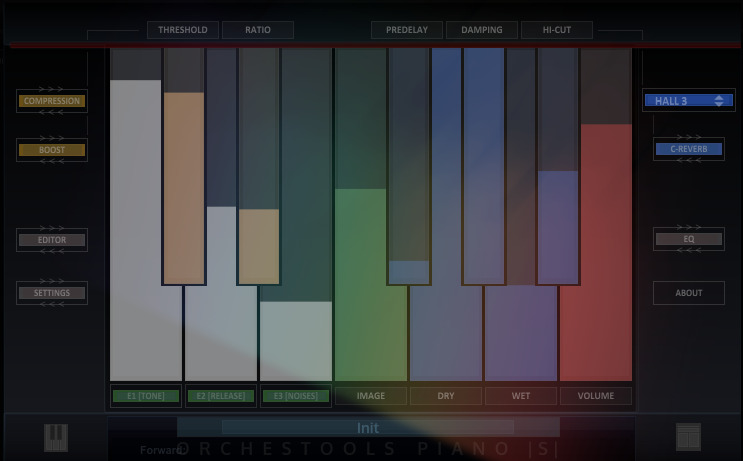Select the HI-CUT parameter label
The image size is (743, 461).
point(557,30)
